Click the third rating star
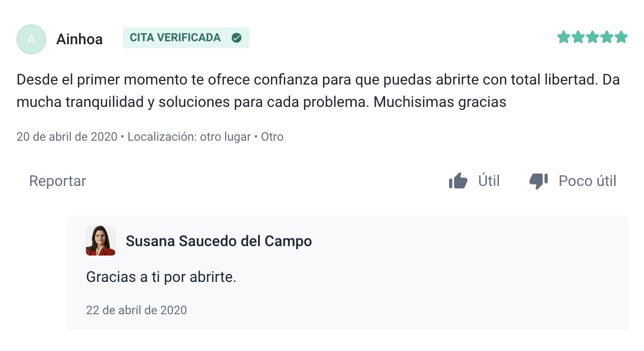The height and width of the screenshot is (351, 644). (592, 37)
